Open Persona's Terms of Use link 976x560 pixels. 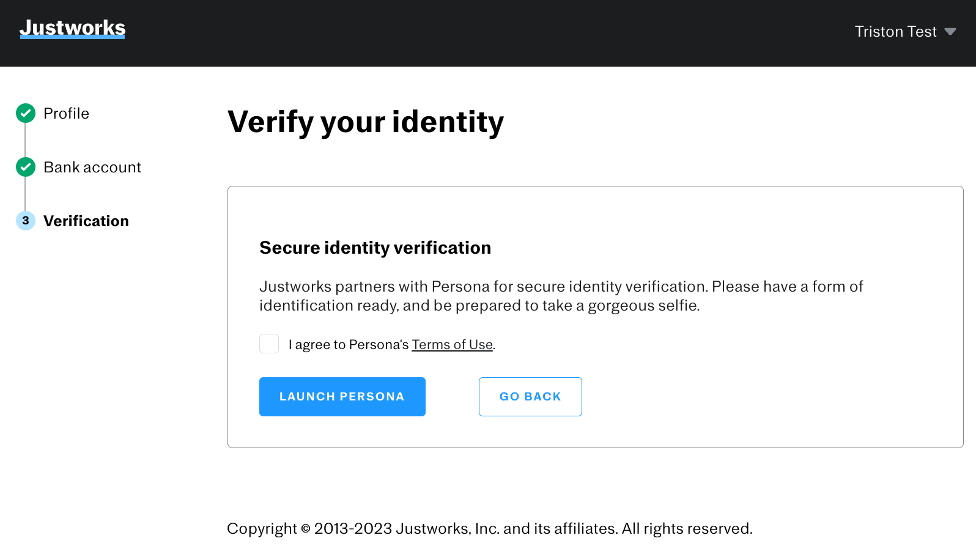point(452,345)
